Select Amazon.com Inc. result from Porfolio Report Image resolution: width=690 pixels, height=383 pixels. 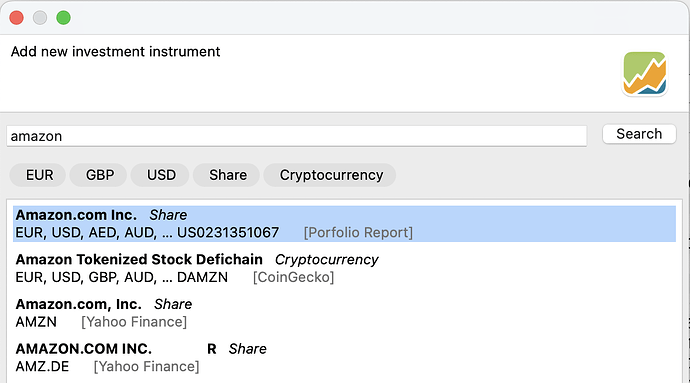345,224
